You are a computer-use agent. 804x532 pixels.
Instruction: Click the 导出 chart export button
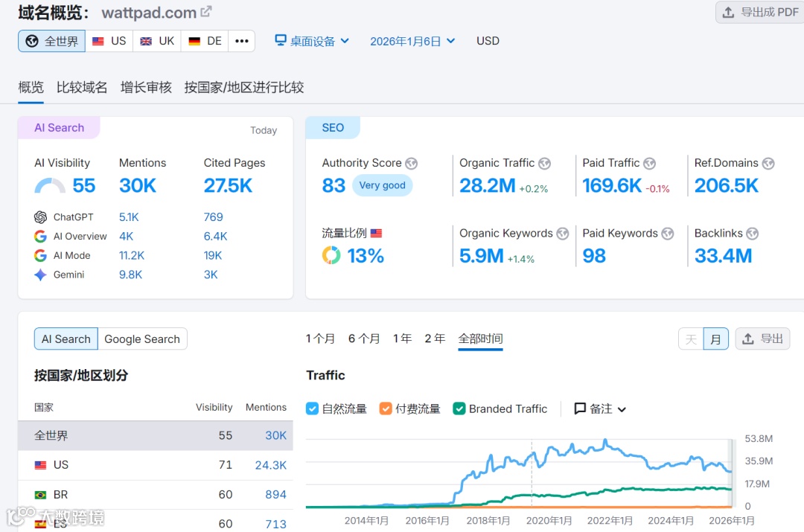tap(762, 339)
